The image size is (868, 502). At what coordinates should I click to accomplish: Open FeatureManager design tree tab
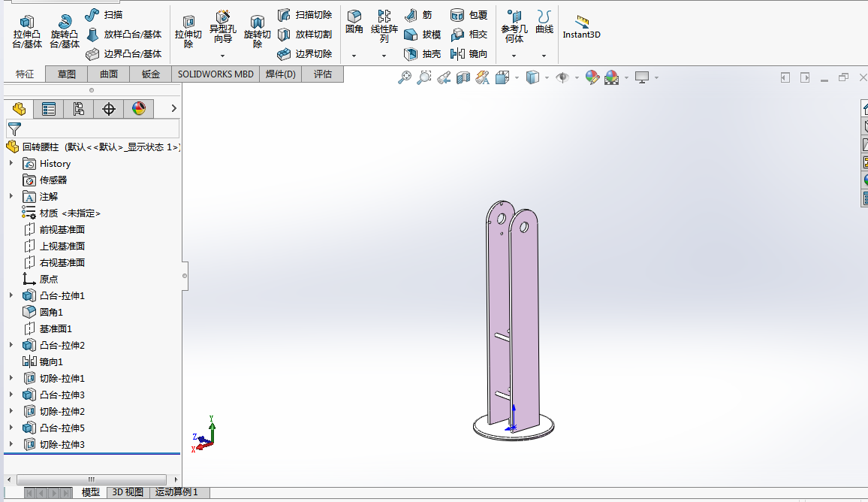(19, 109)
